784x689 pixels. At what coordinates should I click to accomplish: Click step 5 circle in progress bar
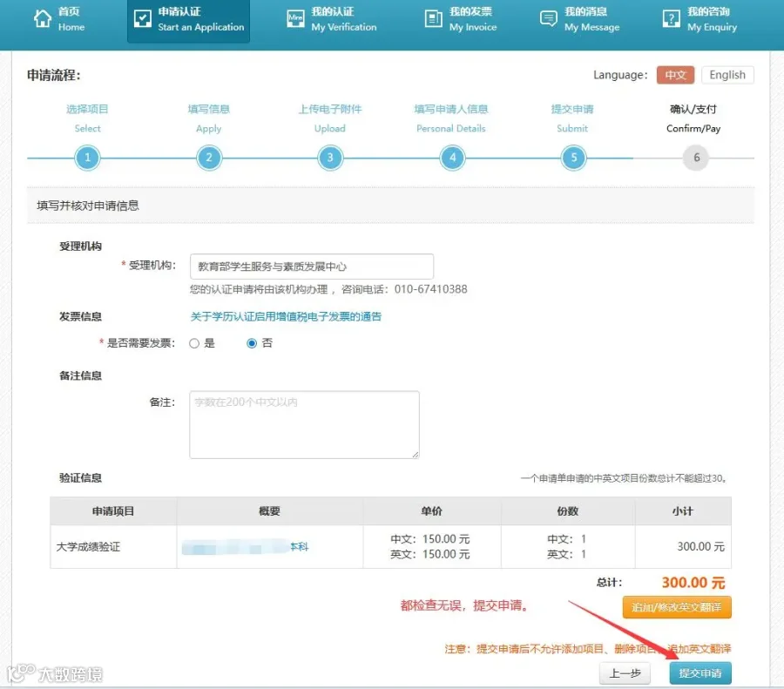tap(573, 158)
